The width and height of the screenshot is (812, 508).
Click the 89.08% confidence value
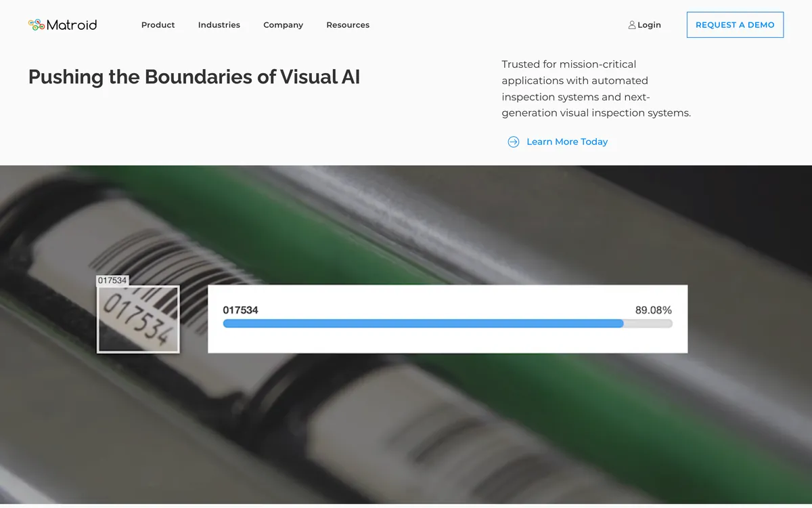pos(654,310)
